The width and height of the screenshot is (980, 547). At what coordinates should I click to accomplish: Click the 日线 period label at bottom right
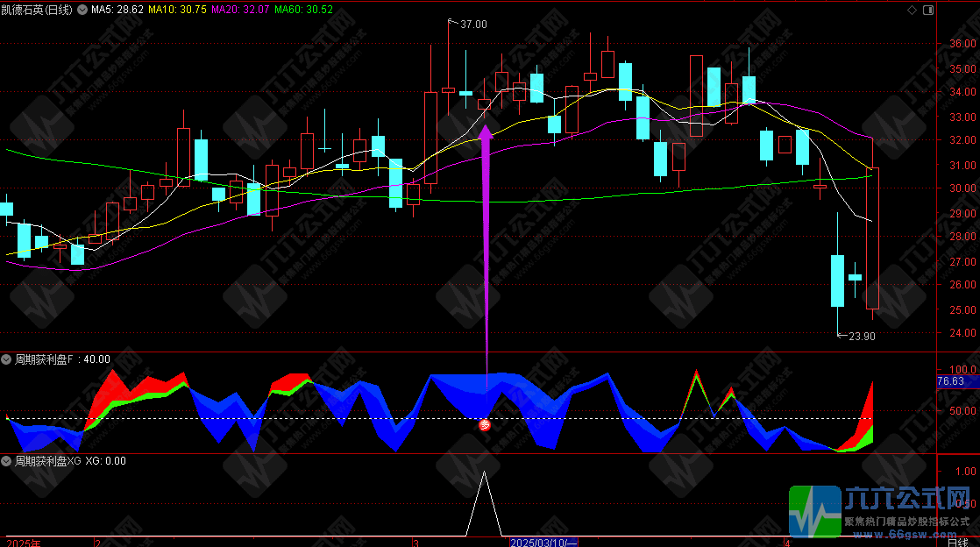(956, 543)
